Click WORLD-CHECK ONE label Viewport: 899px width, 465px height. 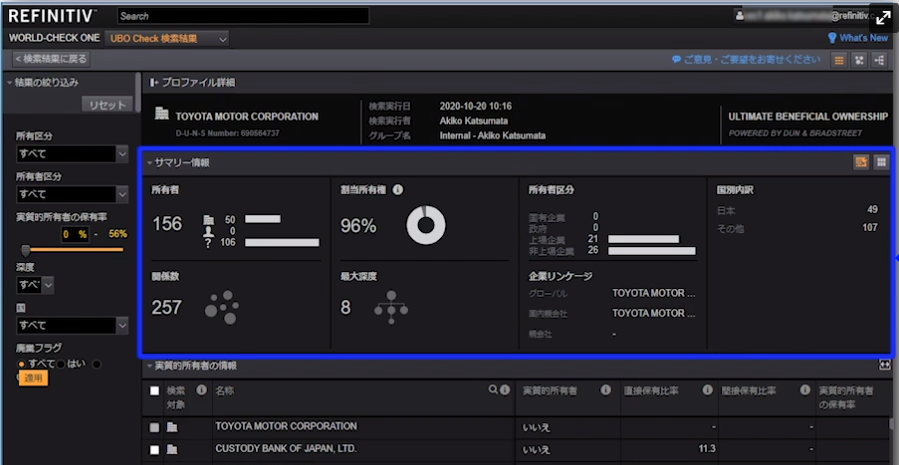tap(54, 38)
